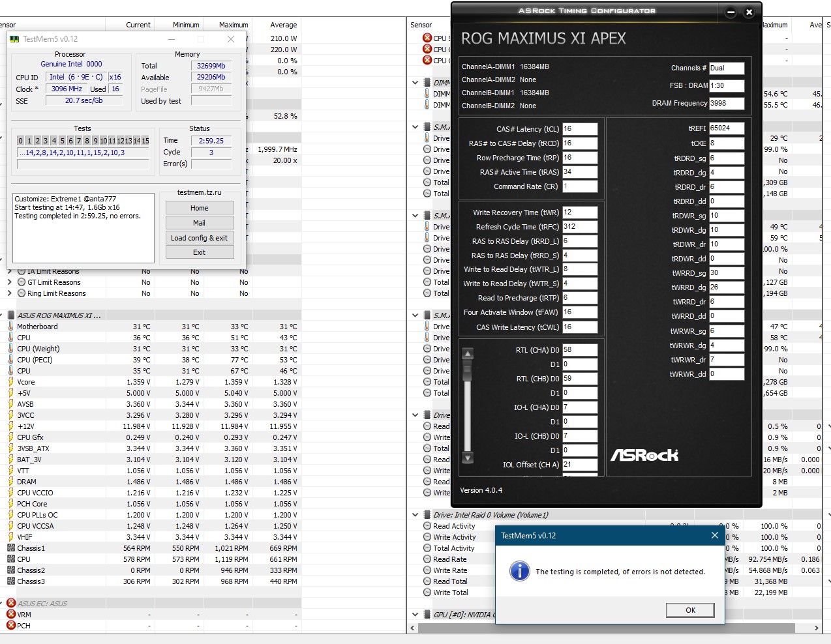Click the Motherboard thermometer icon
831x644 pixels.
tap(11, 327)
